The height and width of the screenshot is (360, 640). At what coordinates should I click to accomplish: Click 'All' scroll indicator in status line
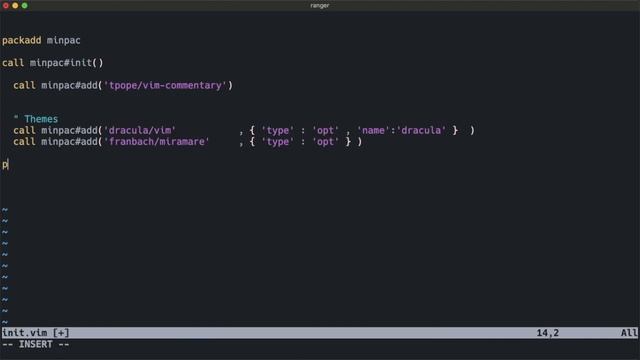[629, 333]
